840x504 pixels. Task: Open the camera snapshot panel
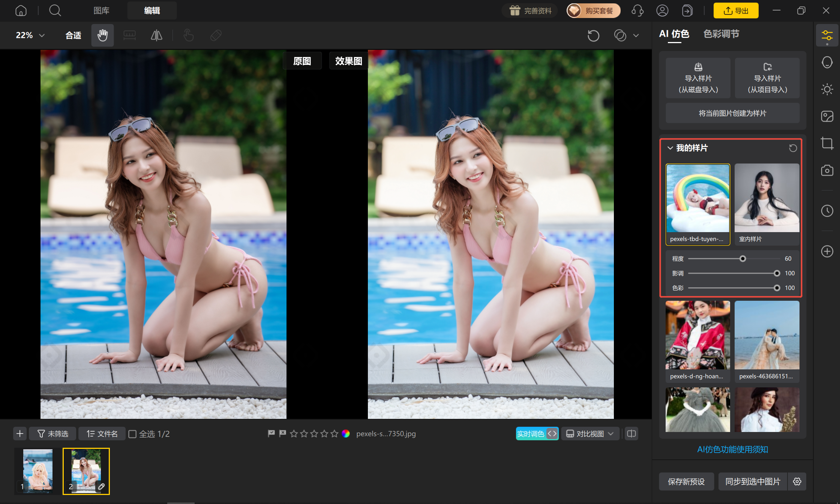point(827,170)
